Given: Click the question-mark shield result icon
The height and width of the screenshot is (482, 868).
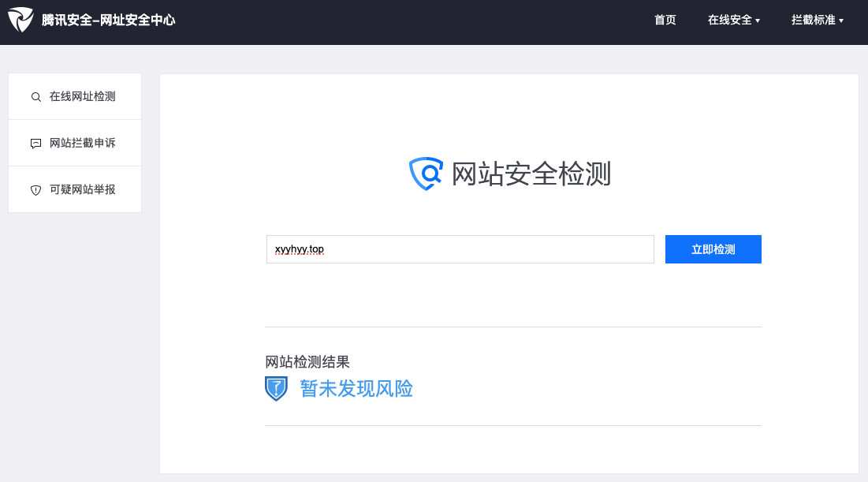Looking at the screenshot, I should (276, 388).
